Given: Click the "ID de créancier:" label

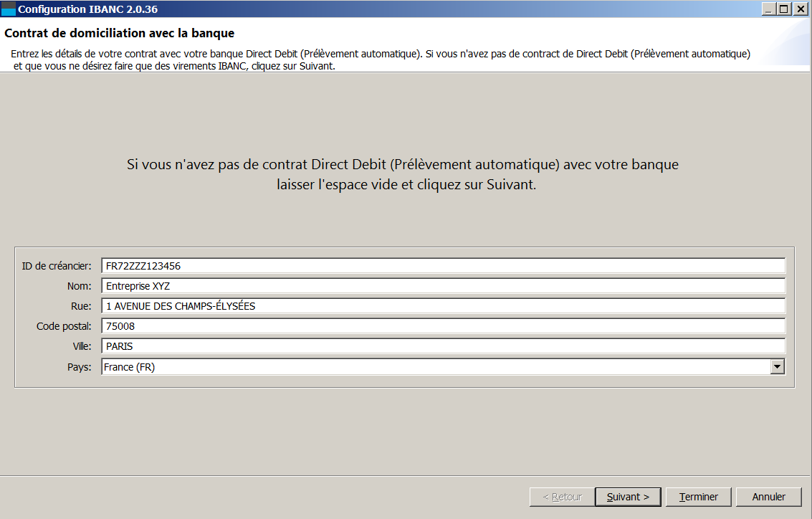Looking at the screenshot, I should pos(57,266).
